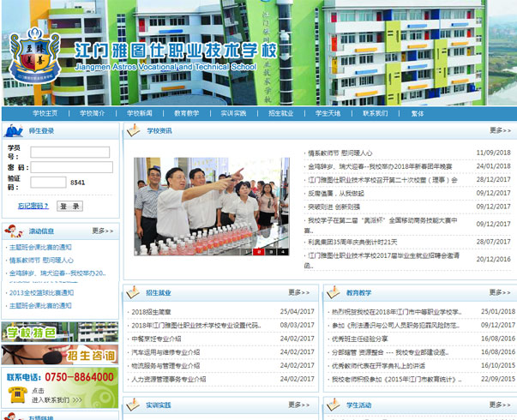
Task: Click the 师生登录 user login icon
Action: (14, 130)
